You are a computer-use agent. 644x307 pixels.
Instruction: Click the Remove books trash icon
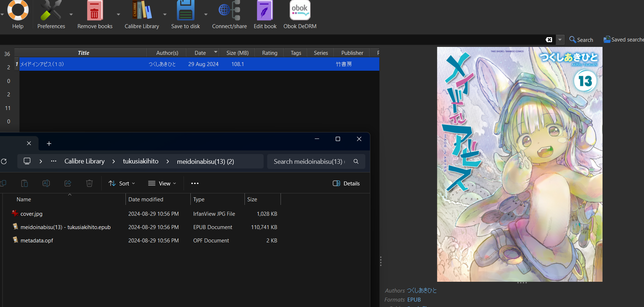tap(95, 11)
